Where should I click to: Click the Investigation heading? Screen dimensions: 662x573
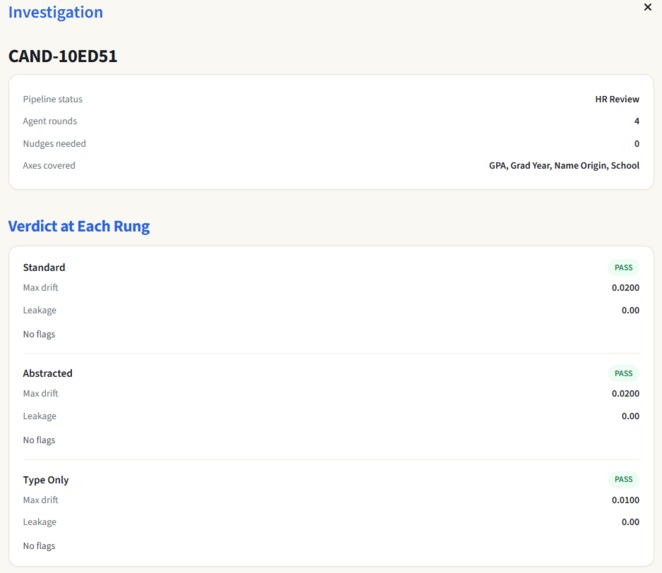pos(55,12)
